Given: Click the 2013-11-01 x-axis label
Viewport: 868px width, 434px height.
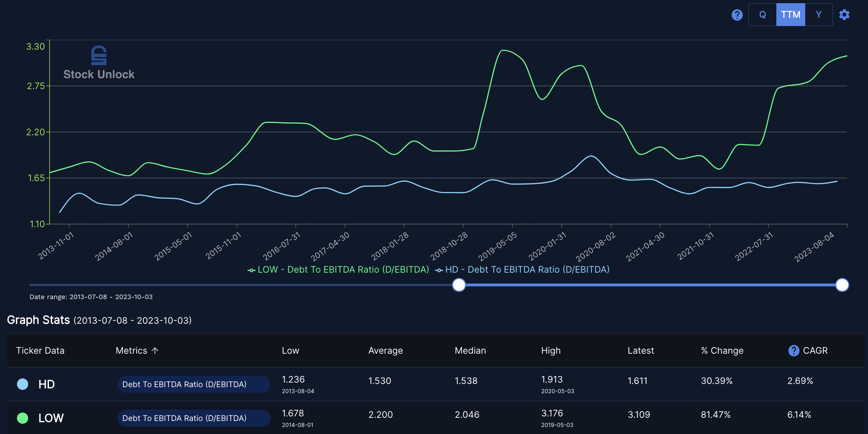Looking at the screenshot, I should [x=56, y=246].
